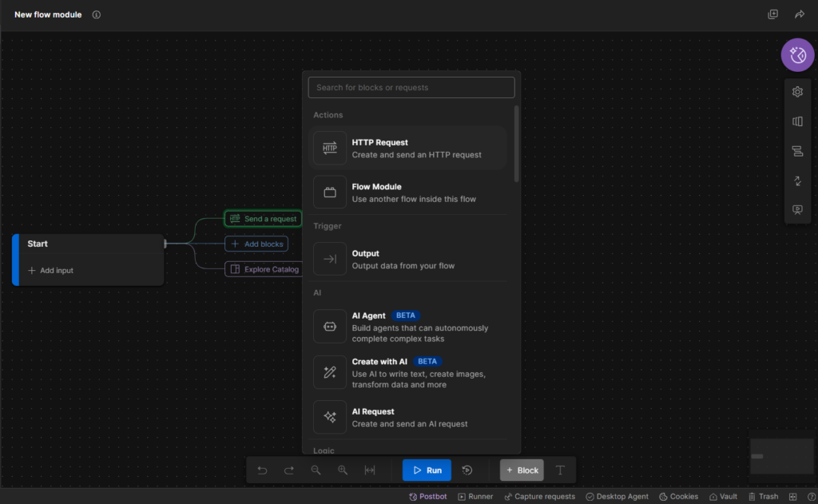The width and height of the screenshot is (818, 504).
Task: Click the redo arrow in bottom toolbar
Action: click(x=289, y=470)
